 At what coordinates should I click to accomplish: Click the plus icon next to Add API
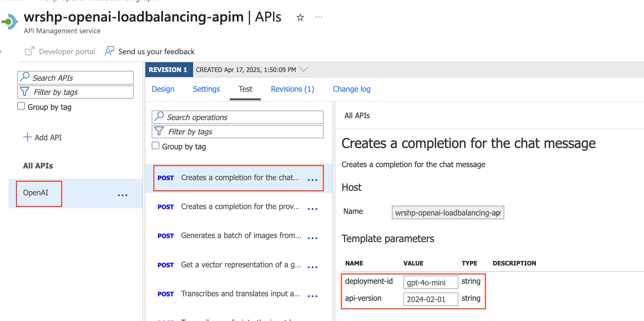[x=27, y=137]
